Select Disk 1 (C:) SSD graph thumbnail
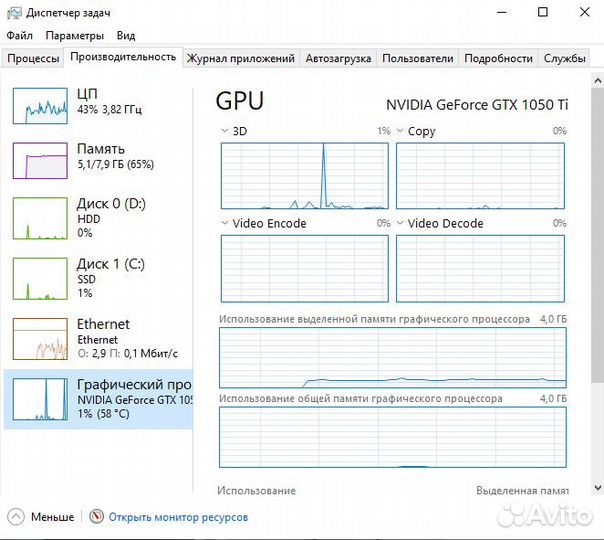 point(40,278)
